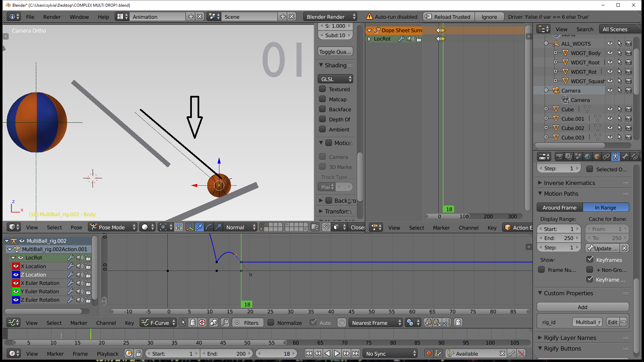Open the Render properties camera tab
The height and width of the screenshot is (362, 644).
tap(559, 157)
